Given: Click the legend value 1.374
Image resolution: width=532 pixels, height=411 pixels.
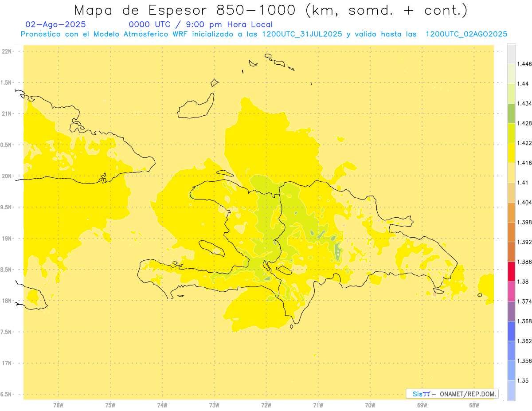Looking at the screenshot, I should point(524,301).
